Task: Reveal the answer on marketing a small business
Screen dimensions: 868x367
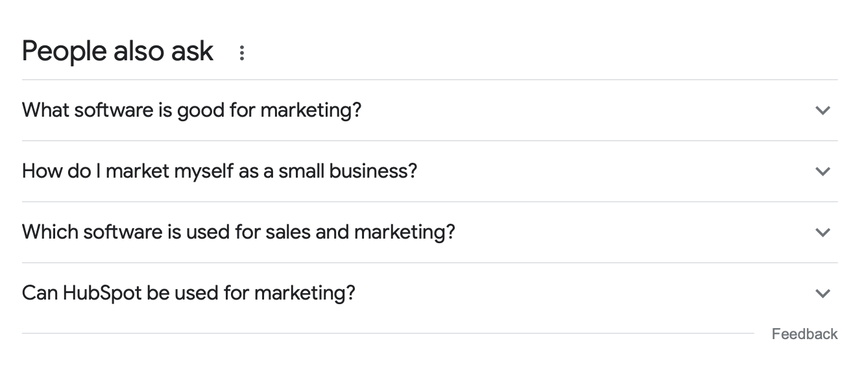Action: pyautogui.click(x=428, y=171)
